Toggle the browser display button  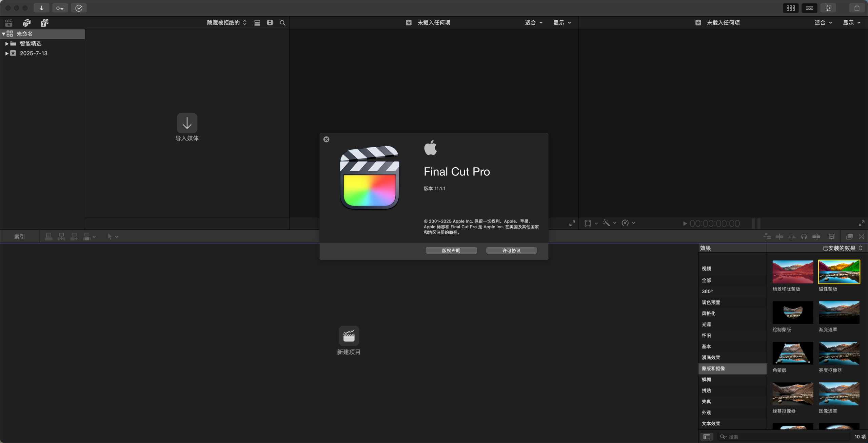pyautogui.click(x=791, y=8)
